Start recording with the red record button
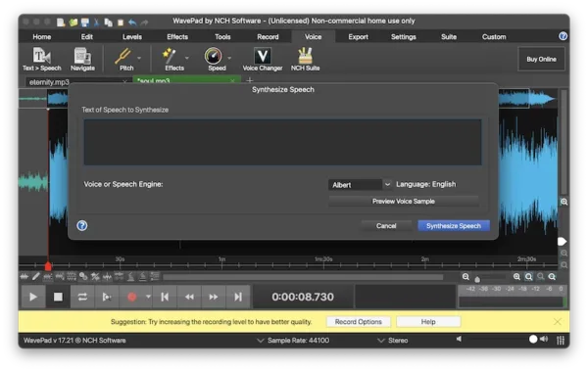The image size is (588, 371). [x=132, y=297]
